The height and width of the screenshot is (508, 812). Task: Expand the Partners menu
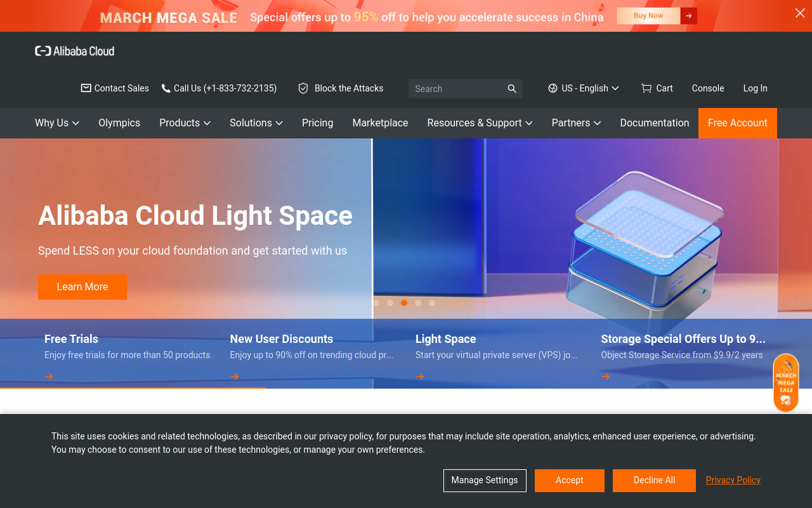coord(576,123)
